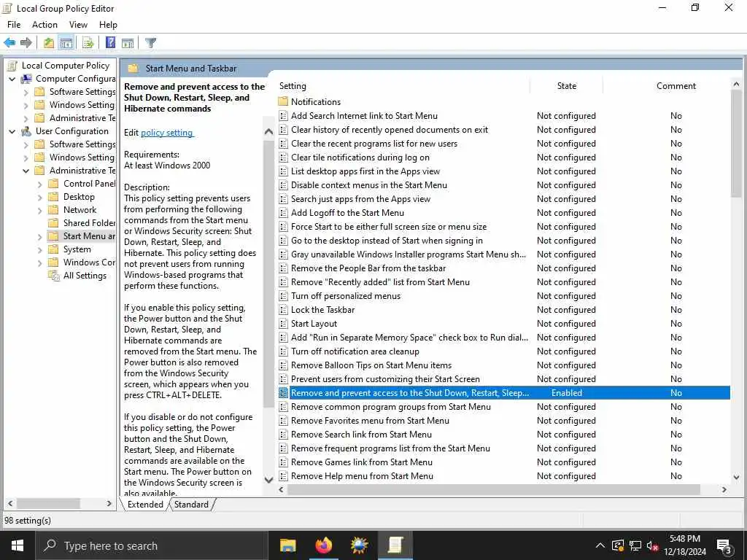Click the Forward arrow toolbar icon
Screen dimensions: 747x560
click(x=26, y=43)
